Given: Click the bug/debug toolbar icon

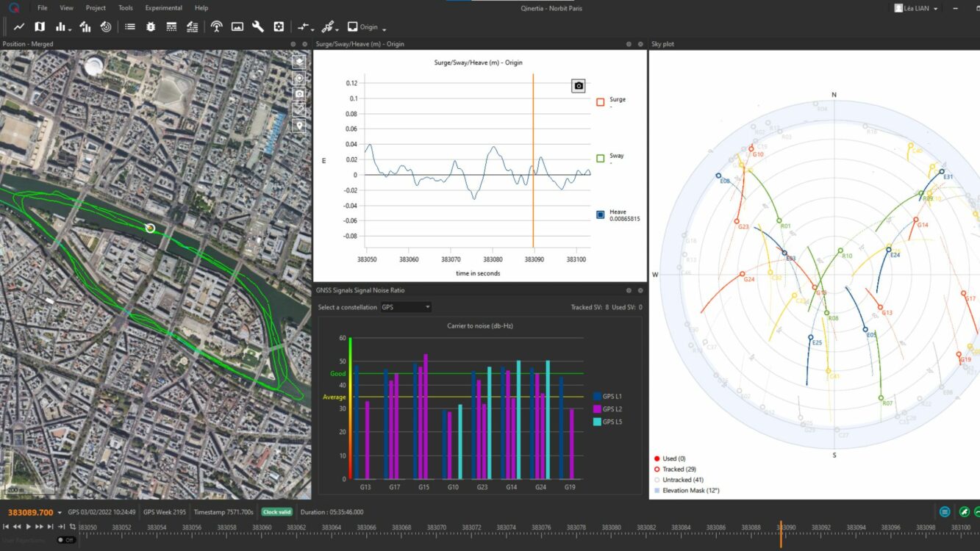Looking at the screenshot, I should point(151,26).
